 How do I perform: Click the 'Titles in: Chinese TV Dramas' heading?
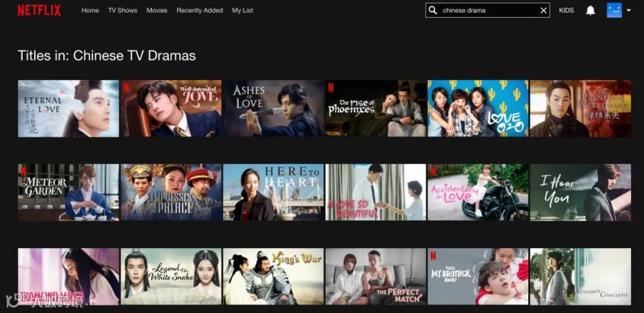pos(107,55)
